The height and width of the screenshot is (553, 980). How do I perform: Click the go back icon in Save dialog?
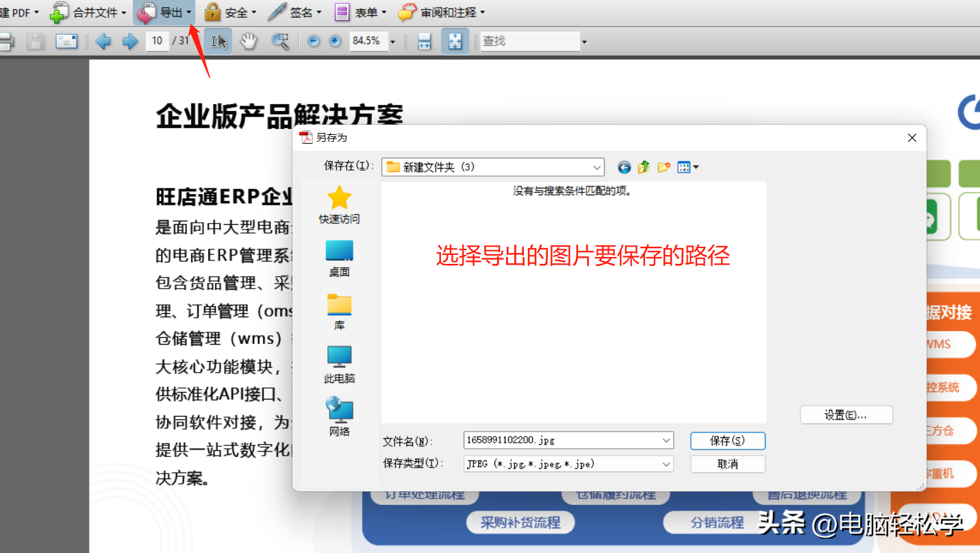(x=624, y=167)
